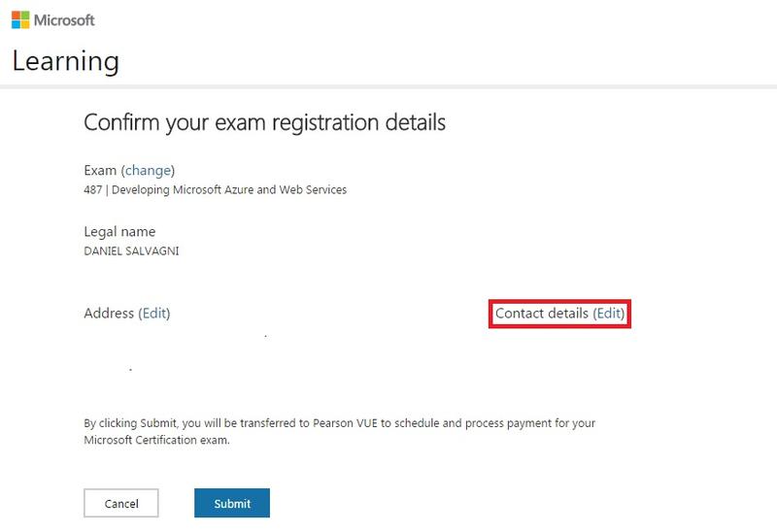The width and height of the screenshot is (777, 532).
Task: Click the Microsoft four-square logo
Action: (20, 19)
